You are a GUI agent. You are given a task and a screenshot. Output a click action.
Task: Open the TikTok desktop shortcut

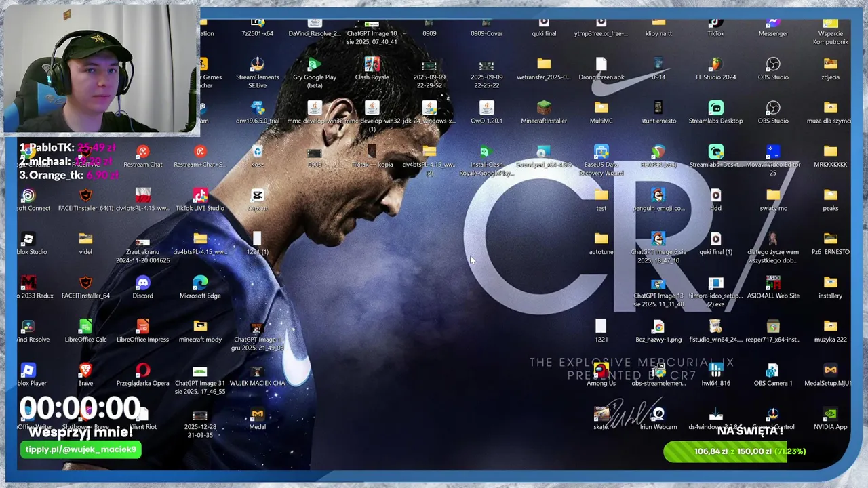point(715,27)
